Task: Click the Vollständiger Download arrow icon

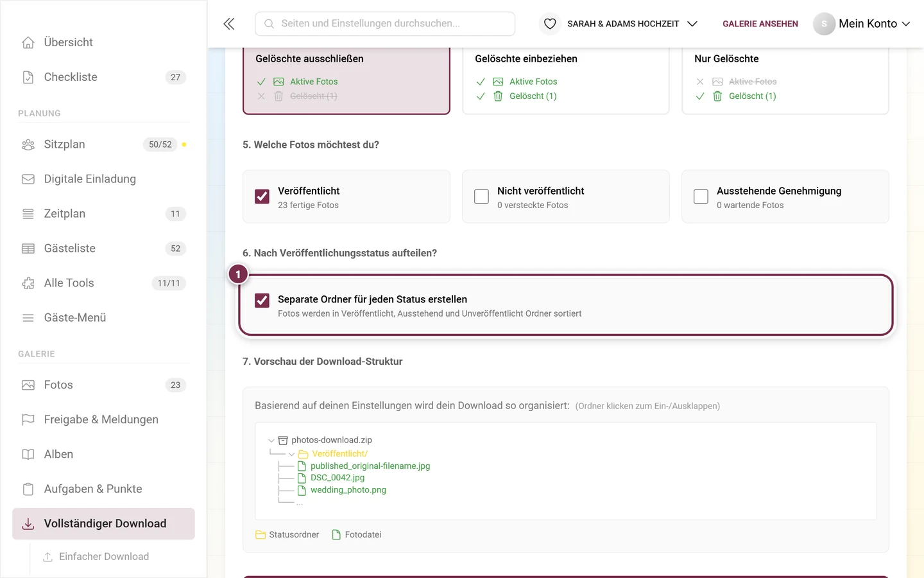Action: click(x=28, y=524)
